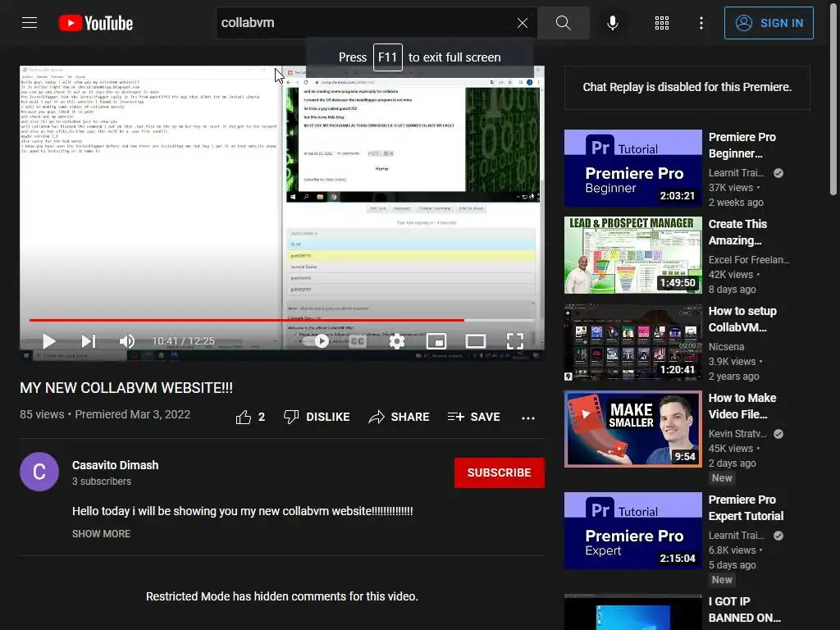Select How to Make Video File title
The width and height of the screenshot is (840, 630).
(742, 405)
